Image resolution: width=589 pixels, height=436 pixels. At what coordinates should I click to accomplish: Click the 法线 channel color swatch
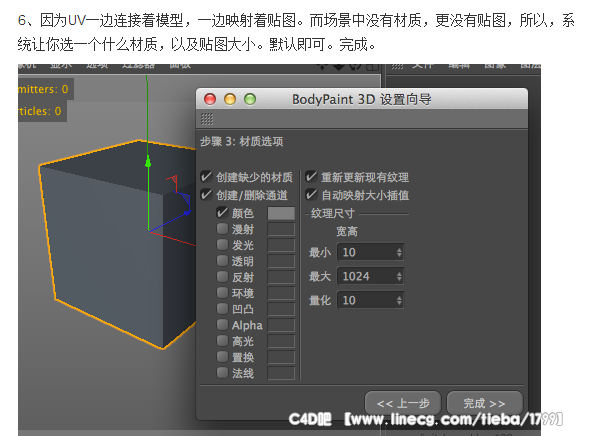281,373
